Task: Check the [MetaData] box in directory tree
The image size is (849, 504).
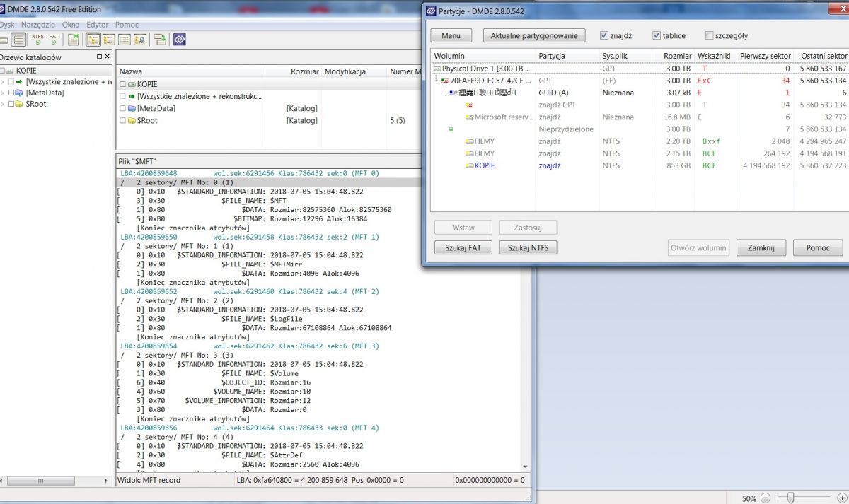Action: (x=11, y=93)
